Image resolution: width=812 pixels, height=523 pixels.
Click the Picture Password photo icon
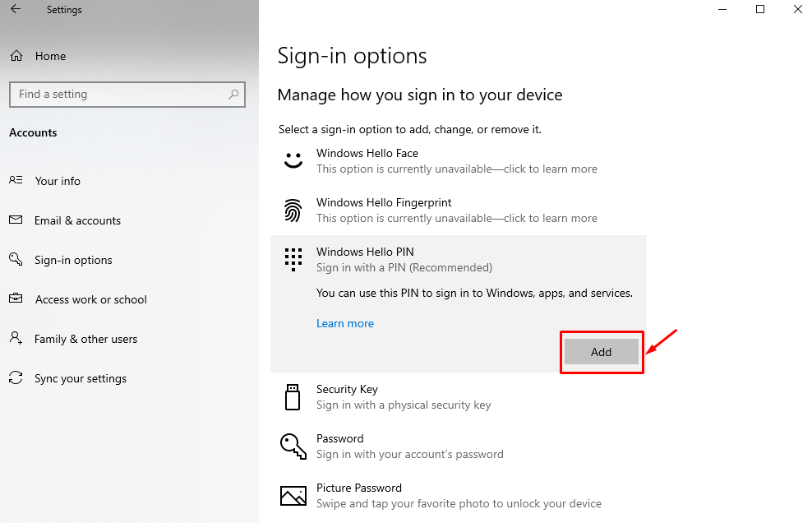tap(293, 495)
